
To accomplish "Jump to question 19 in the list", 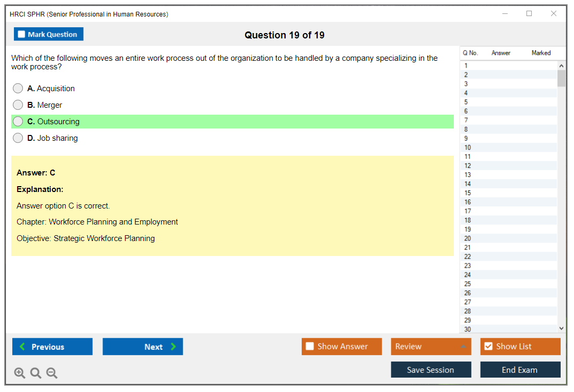I will [x=468, y=229].
